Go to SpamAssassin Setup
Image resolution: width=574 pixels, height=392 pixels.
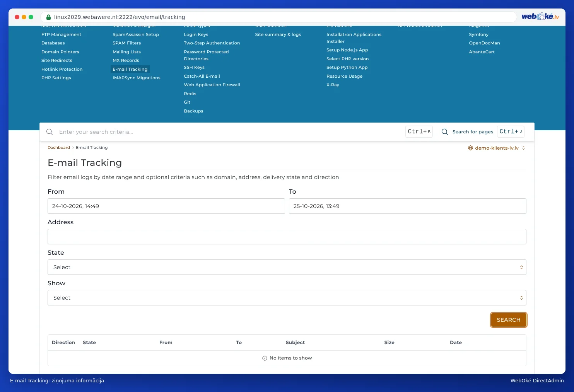(136, 34)
